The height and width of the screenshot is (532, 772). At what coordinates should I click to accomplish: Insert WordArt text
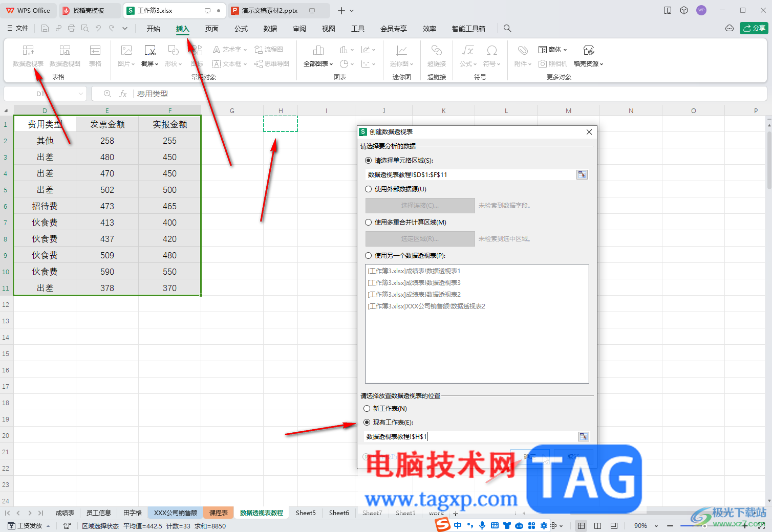[229, 50]
